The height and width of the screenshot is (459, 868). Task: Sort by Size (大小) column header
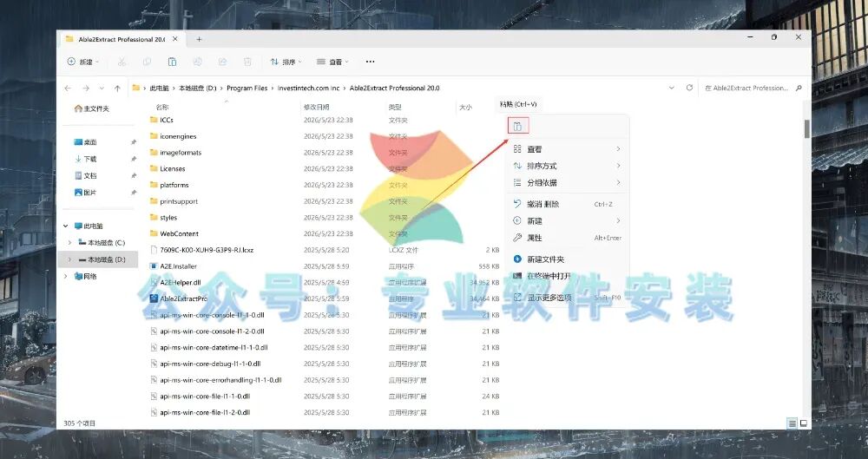coord(465,107)
